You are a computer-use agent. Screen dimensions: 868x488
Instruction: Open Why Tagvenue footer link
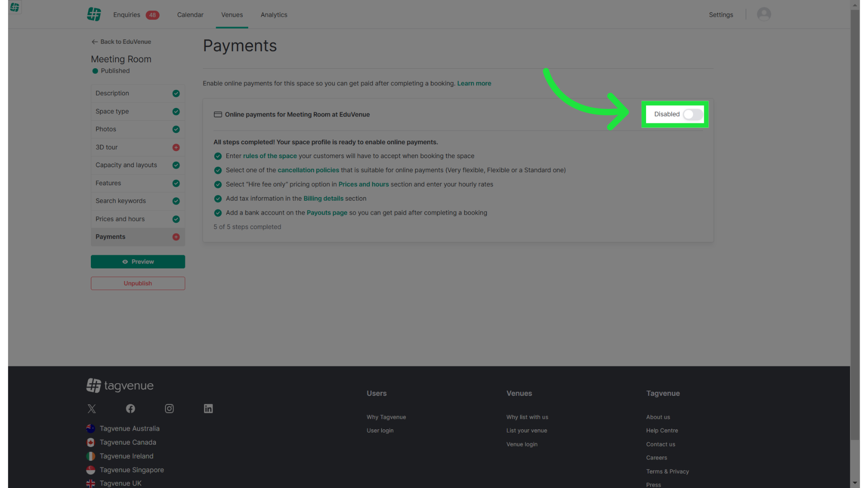tap(386, 418)
